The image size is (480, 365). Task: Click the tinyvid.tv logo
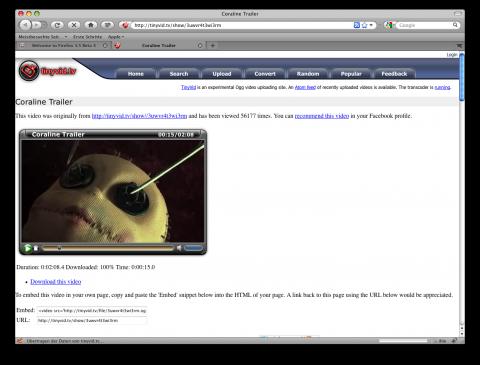coord(47,71)
